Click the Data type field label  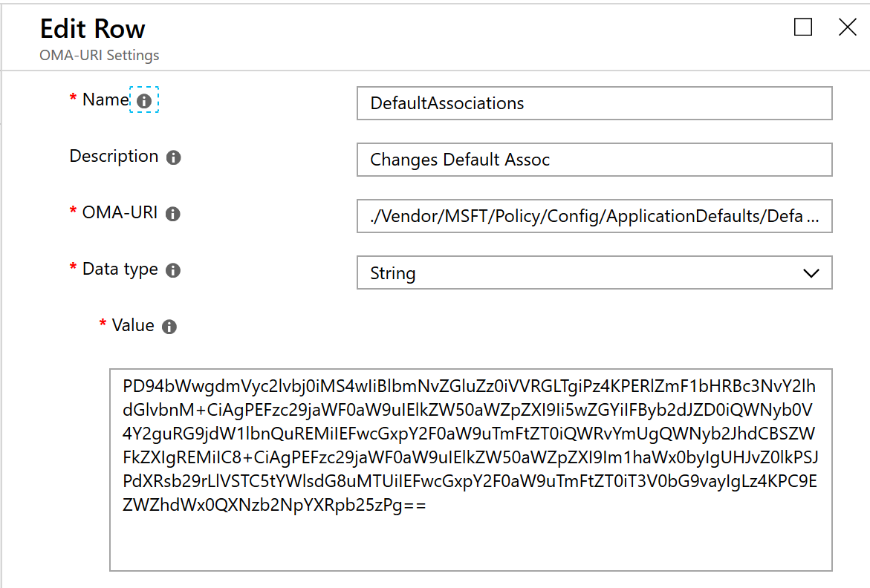(120, 269)
